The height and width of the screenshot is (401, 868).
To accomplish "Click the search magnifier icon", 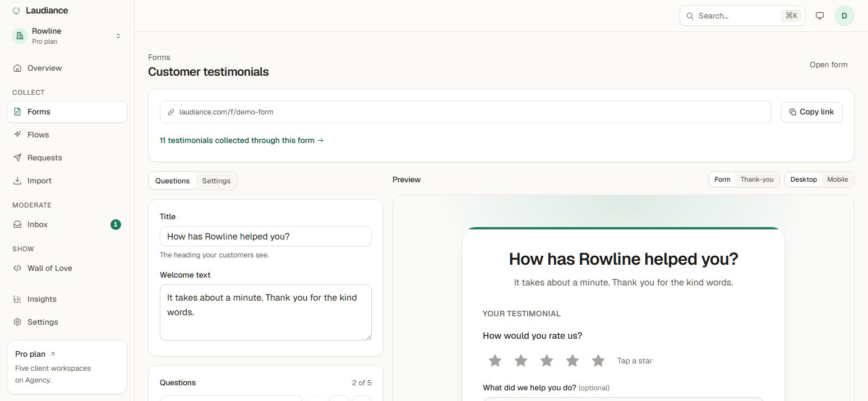I will pos(690,16).
